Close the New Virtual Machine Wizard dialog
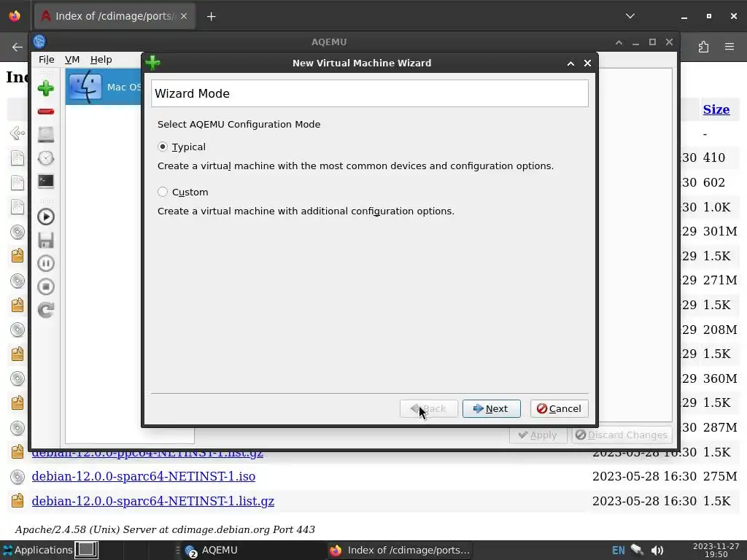The width and height of the screenshot is (747, 560). (587, 63)
